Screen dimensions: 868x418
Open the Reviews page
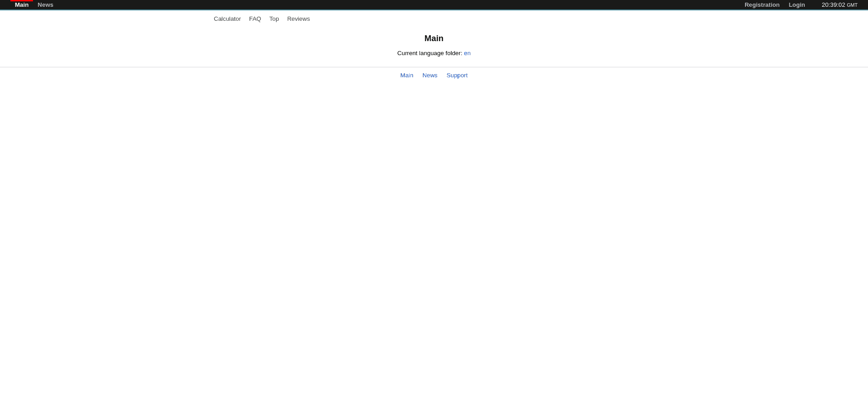pos(298,19)
